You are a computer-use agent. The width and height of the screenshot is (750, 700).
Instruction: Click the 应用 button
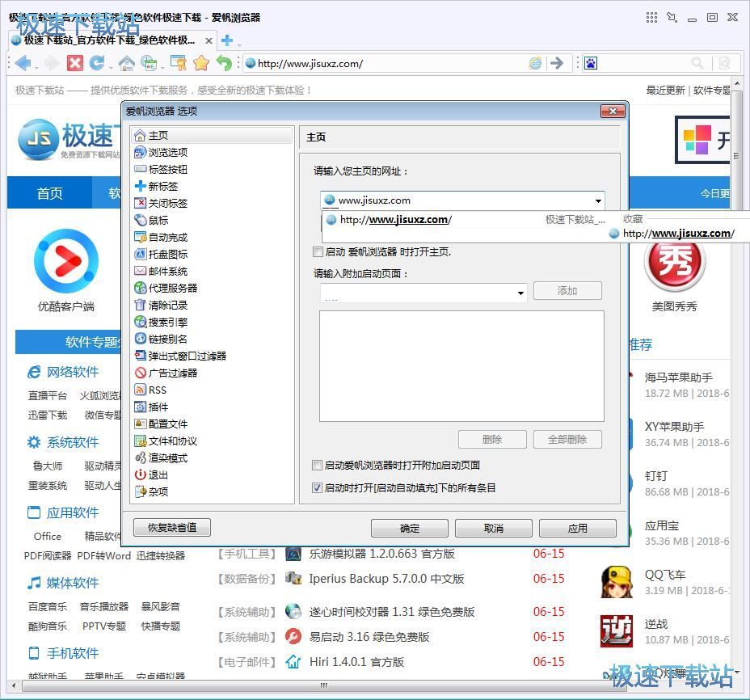tap(578, 528)
